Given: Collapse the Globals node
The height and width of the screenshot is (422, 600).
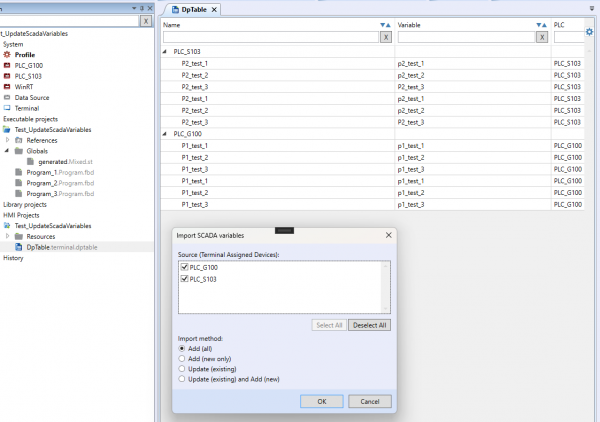Looking at the screenshot, I should coord(7,151).
